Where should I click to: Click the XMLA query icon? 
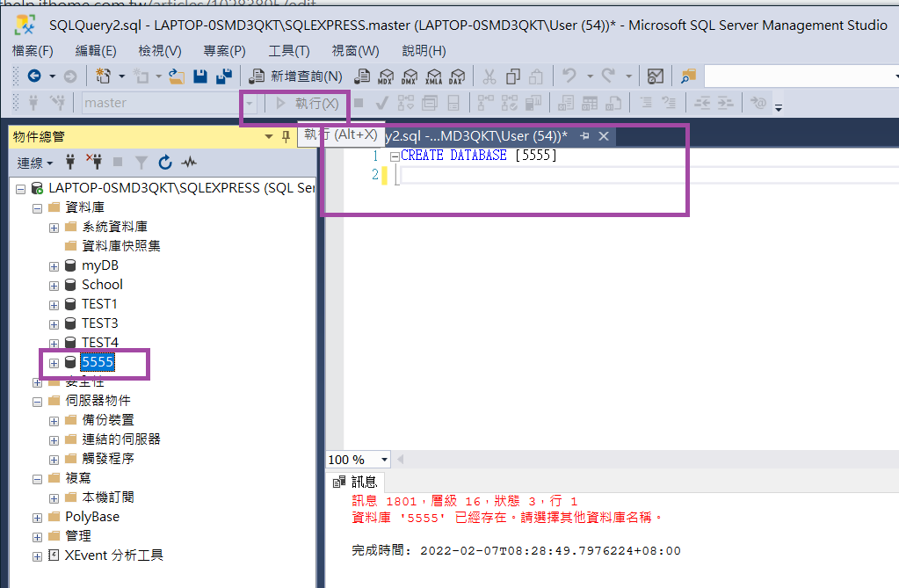[434, 76]
